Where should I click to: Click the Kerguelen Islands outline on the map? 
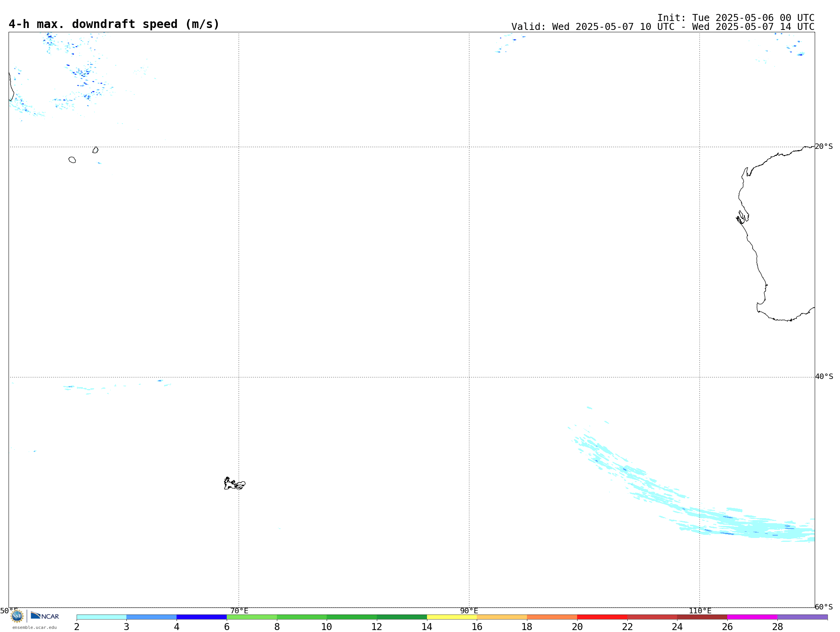pos(234,483)
